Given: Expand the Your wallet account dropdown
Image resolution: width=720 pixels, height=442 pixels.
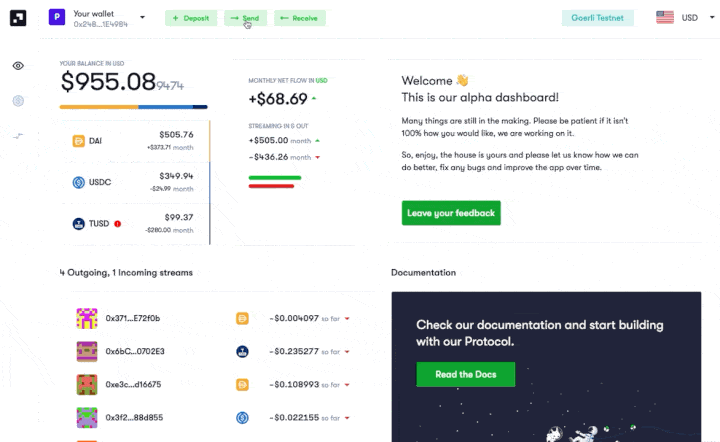Looking at the screenshot, I should point(143,17).
